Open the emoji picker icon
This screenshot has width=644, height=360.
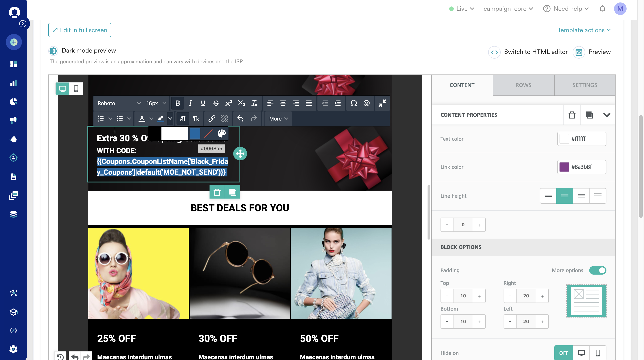366,103
